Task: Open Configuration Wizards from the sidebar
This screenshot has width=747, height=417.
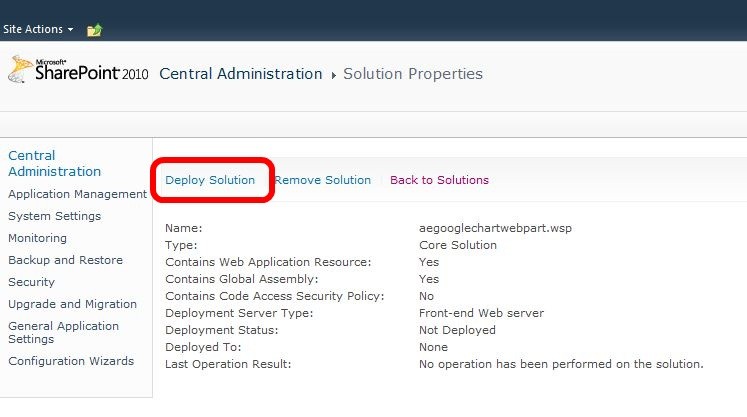Action: pos(70,361)
